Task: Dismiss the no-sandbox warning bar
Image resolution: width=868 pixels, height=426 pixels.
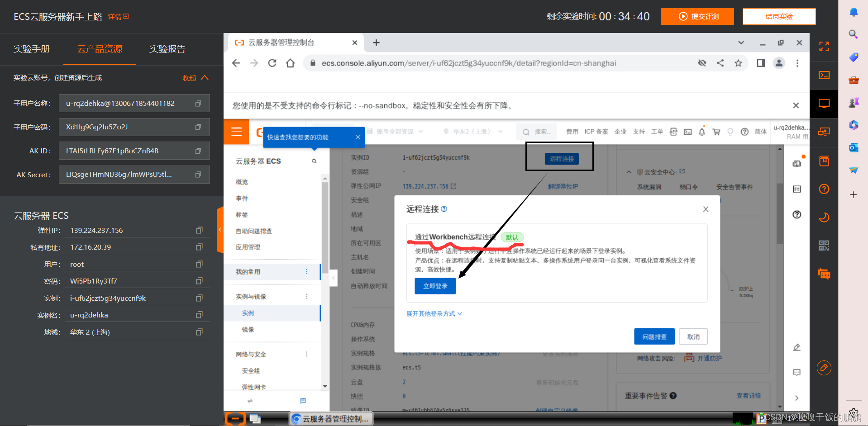Action: pyautogui.click(x=796, y=105)
